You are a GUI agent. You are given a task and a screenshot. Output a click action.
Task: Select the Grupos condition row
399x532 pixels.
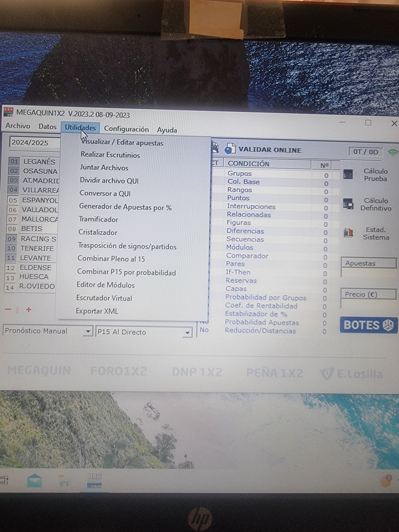240,173
